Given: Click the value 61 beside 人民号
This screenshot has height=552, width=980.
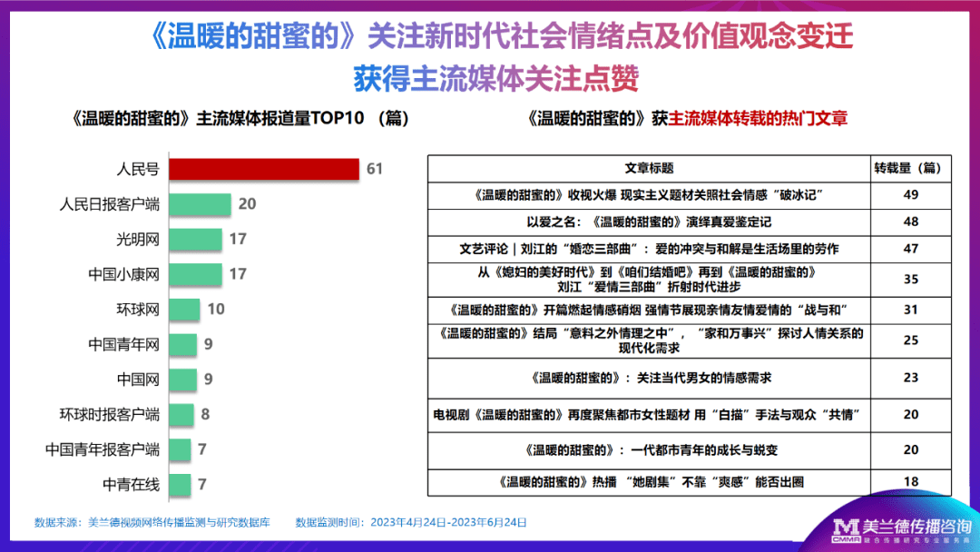Looking at the screenshot, I should pos(375,169).
